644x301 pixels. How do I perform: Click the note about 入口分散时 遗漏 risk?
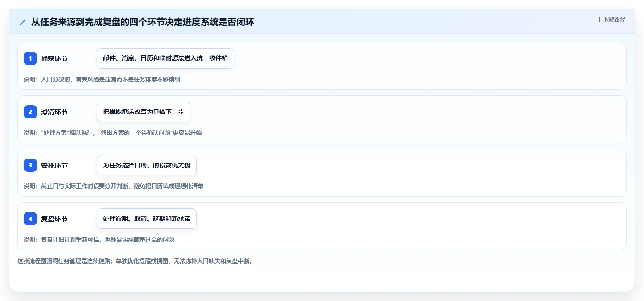(102, 79)
